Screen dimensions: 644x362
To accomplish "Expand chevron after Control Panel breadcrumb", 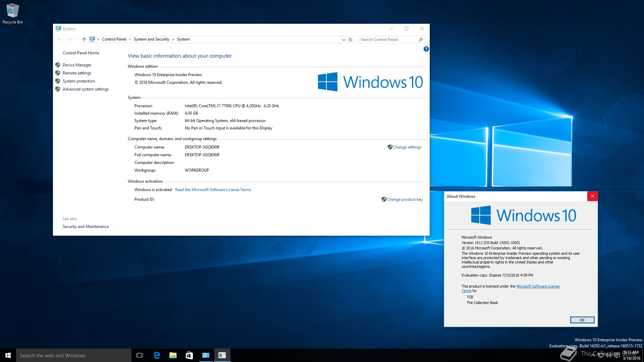I will [130, 39].
